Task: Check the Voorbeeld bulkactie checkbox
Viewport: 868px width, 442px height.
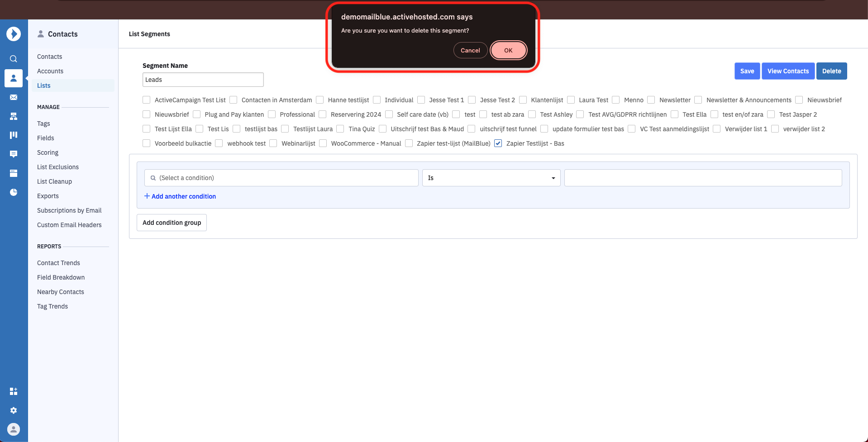Action: tap(146, 143)
